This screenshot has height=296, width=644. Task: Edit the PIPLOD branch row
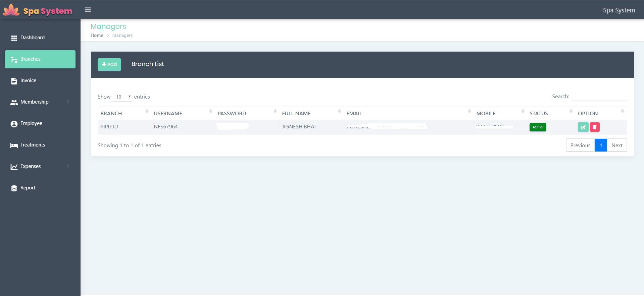click(583, 127)
